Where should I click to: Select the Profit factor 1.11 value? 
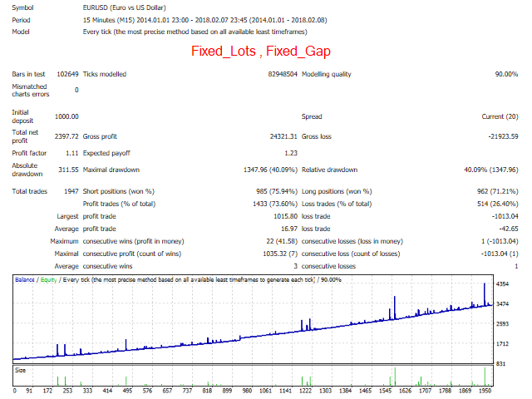click(71, 152)
